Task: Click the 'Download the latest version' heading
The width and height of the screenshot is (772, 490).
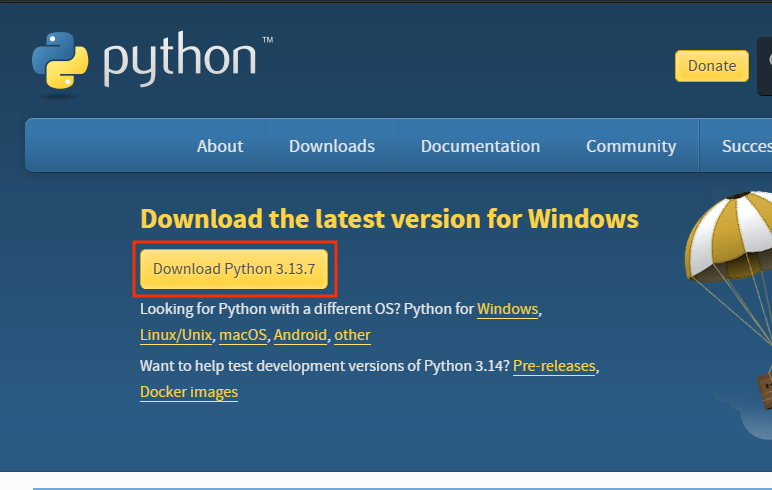Action: [389, 219]
